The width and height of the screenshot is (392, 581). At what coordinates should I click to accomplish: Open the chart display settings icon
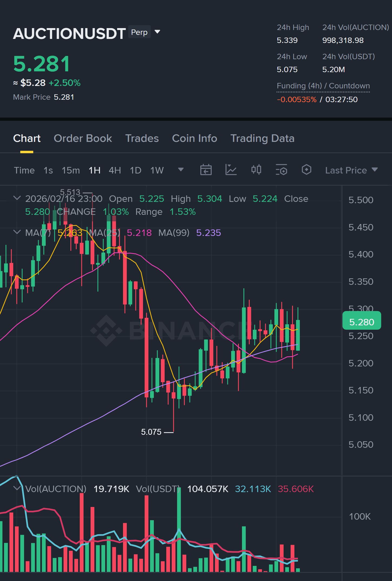pyautogui.click(x=281, y=170)
